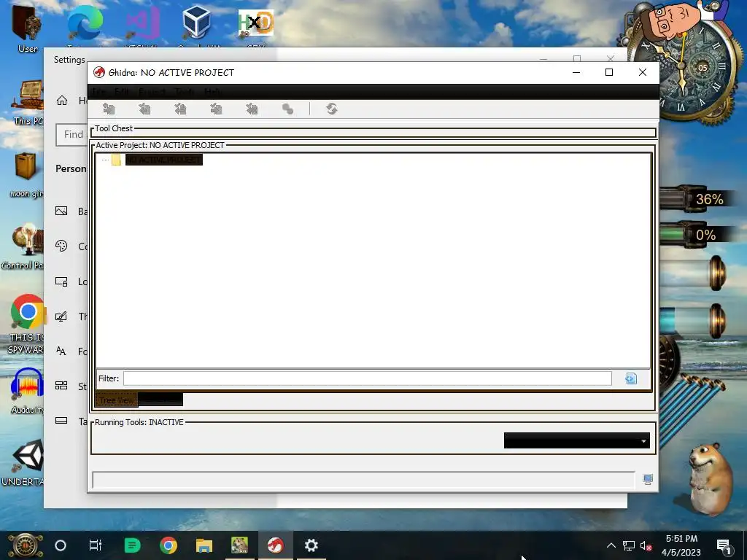Viewport: 747px width, 560px height.
Task: Select the Start icon in Settings sidebar
Action: [x=61, y=385]
